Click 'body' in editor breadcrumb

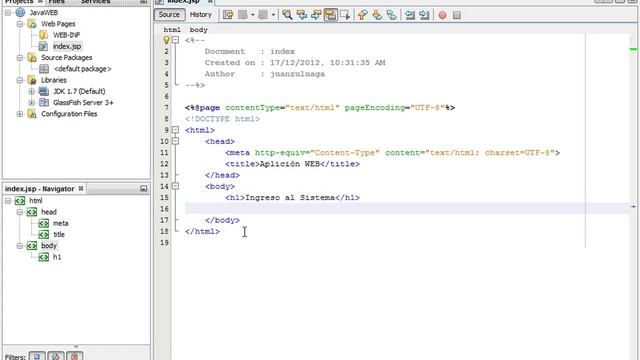pos(199,30)
